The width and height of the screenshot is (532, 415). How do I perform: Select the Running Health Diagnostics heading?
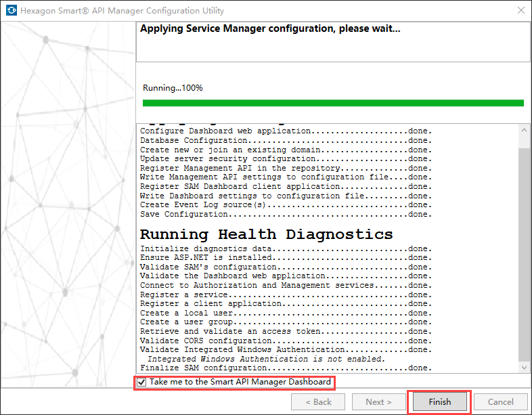click(x=266, y=234)
